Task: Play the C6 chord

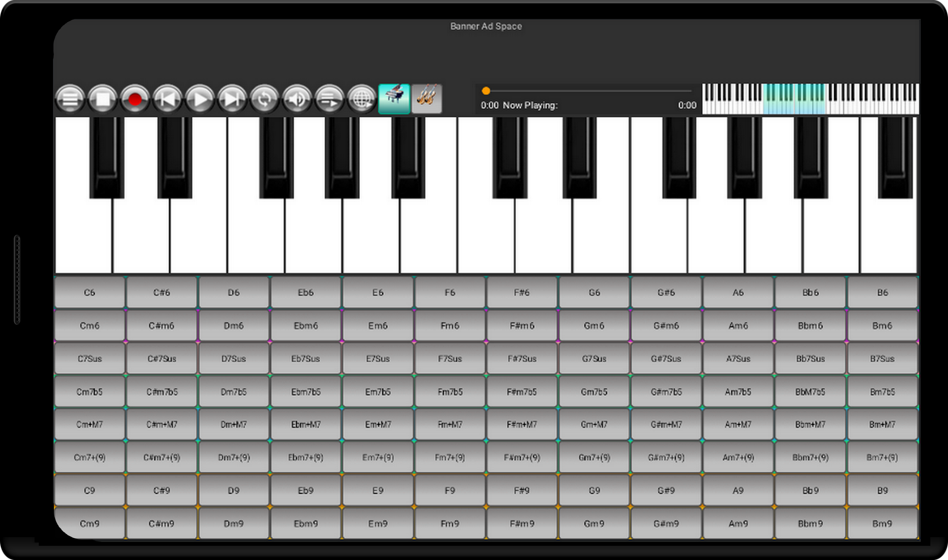Action: 90,292
